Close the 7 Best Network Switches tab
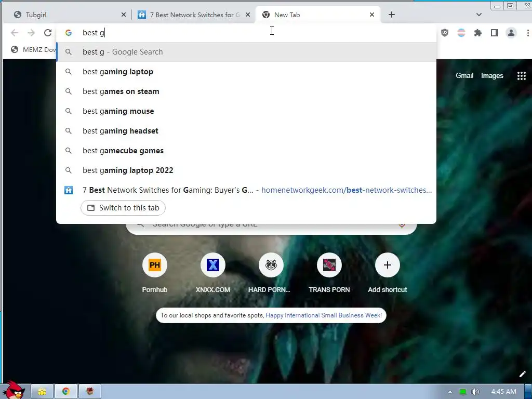This screenshot has width=532, height=399. (248, 15)
